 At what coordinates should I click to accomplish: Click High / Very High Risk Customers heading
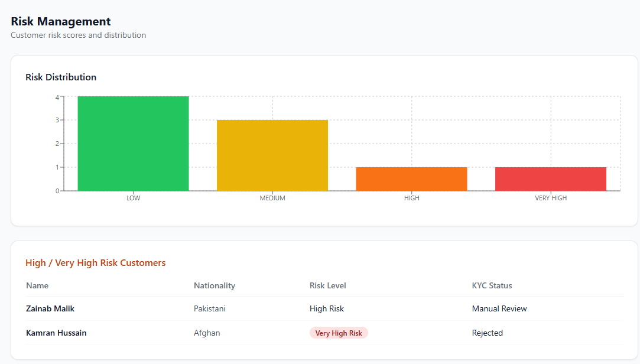(x=96, y=263)
